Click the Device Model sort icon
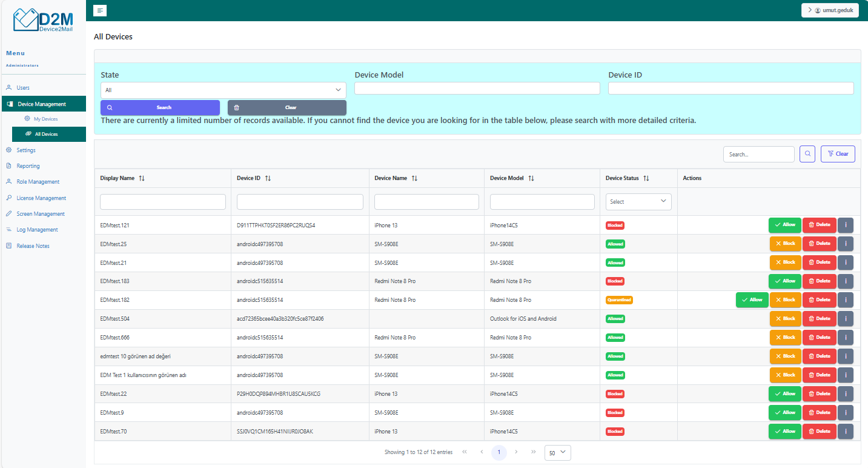868x468 pixels. (x=531, y=178)
